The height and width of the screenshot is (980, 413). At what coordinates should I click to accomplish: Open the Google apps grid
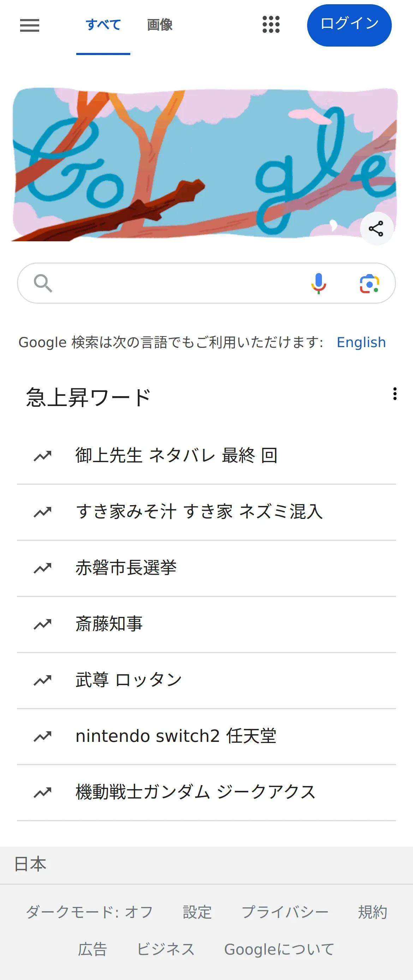click(x=271, y=25)
